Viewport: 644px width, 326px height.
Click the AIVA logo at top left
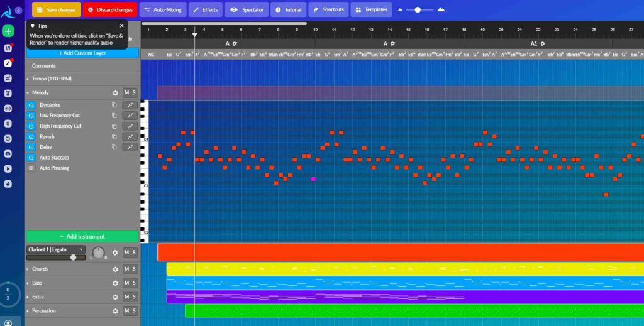[7, 13]
